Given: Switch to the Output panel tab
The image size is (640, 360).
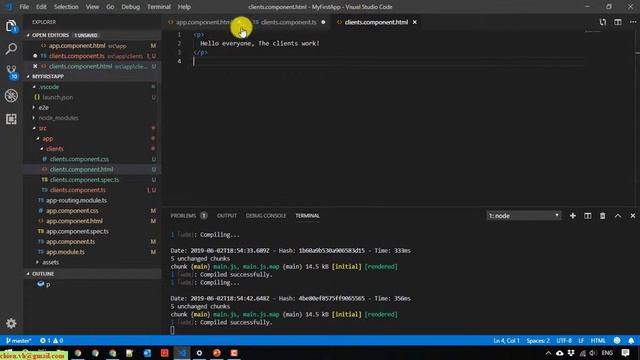Looking at the screenshot, I should pyautogui.click(x=227, y=216).
